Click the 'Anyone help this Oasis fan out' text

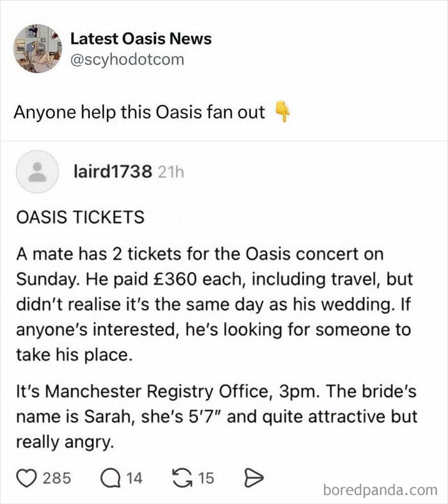[x=140, y=112]
